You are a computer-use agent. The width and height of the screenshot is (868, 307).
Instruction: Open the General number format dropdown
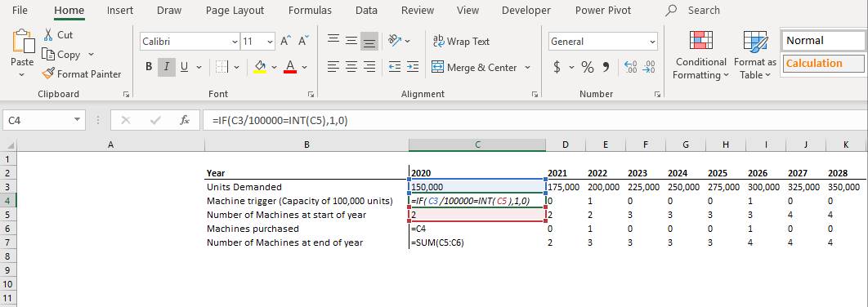click(652, 41)
